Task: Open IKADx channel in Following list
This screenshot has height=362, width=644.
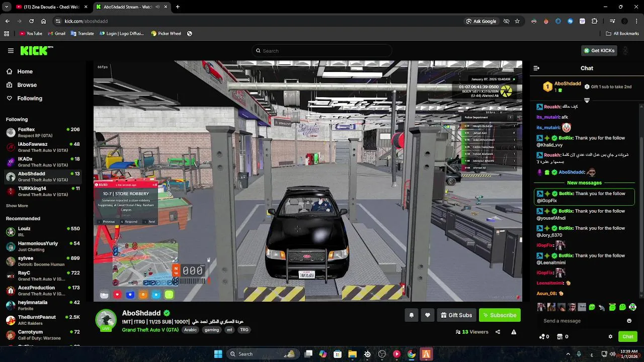Action: (43, 162)
